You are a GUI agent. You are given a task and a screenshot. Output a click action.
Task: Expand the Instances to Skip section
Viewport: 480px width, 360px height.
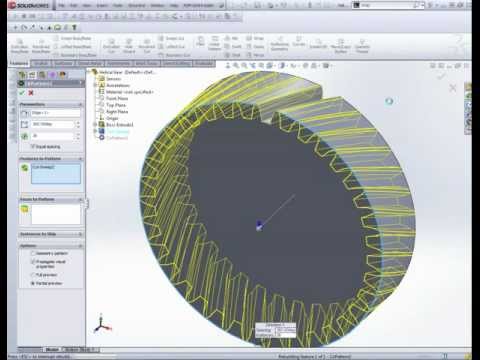pyautogui.click(x=80, y=234)
